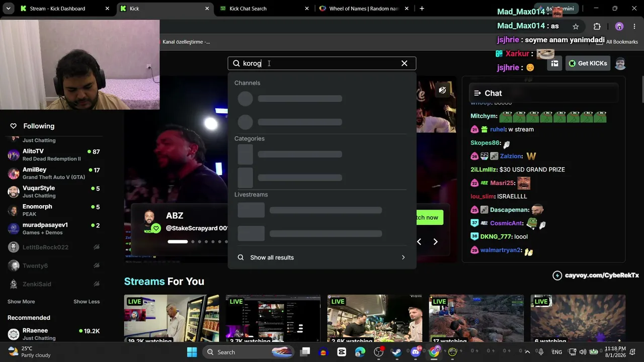Viewport: 644px width, 362px height.
Task: Click the Get KICKs button
Action: click(588, 63)
